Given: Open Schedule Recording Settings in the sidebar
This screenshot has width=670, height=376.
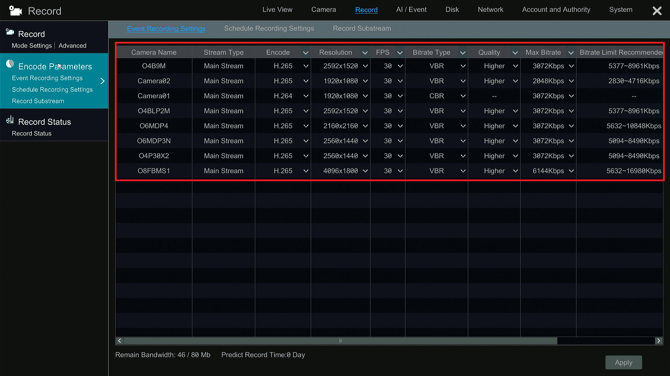Looking at the screenshot, I should (x=52, y=90).
